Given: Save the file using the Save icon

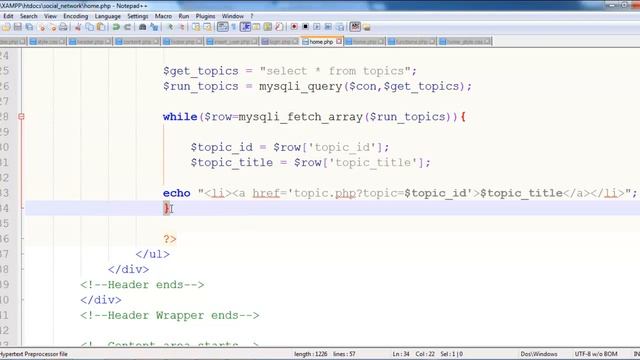Looking at the screenshot, I should point(18,27).
